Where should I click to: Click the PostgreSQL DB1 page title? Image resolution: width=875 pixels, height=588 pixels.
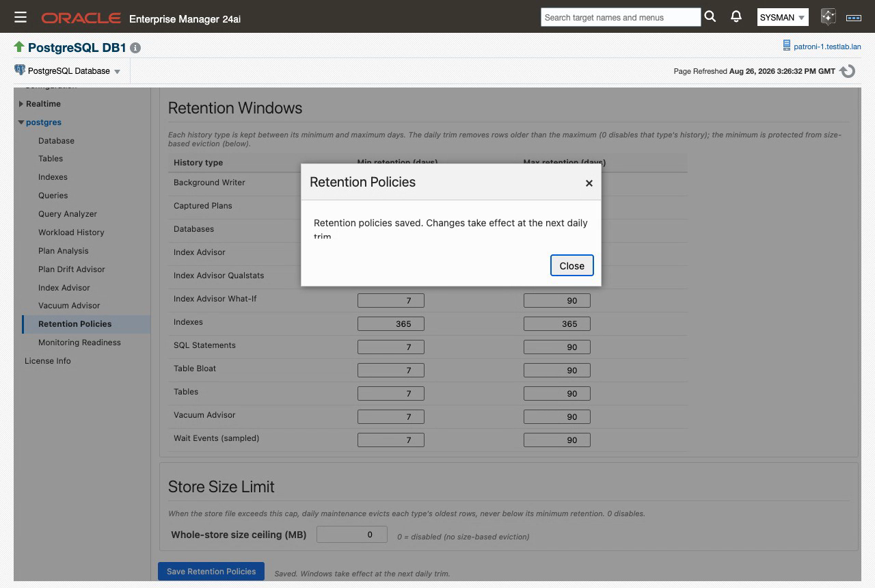coord(77,48)
